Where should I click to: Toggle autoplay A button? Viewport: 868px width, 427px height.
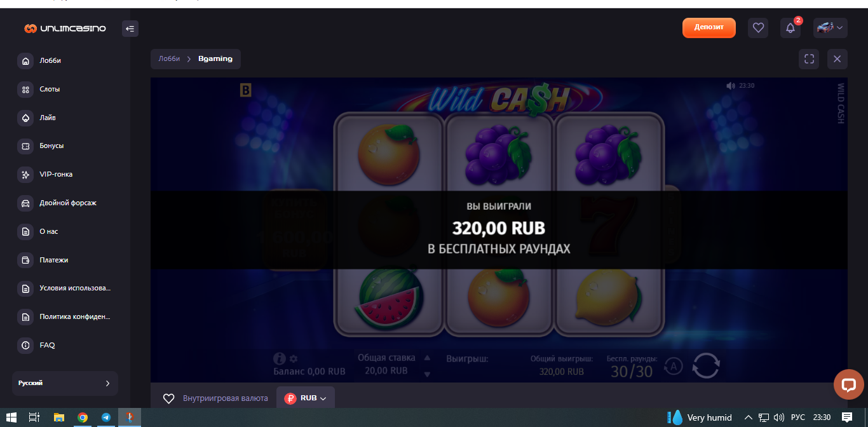point(674,366)
